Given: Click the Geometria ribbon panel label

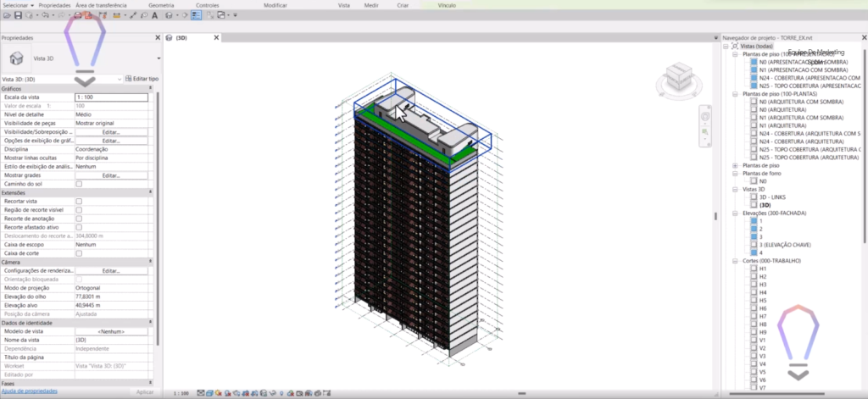Looking at the screenshot, I should pyautogui.click(x=161, y=5).
